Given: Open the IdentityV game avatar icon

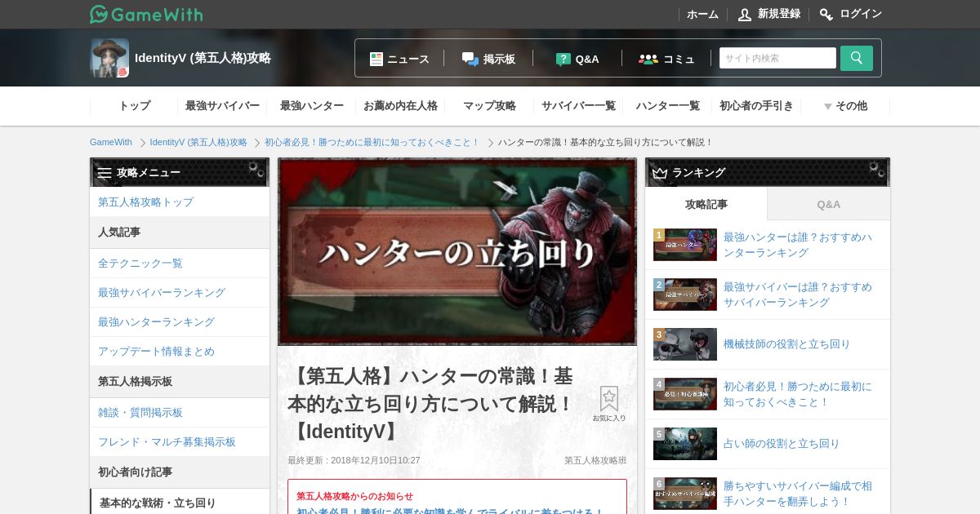Looking at the screenshot, I should pyautogui.click(x=109, y=58).
